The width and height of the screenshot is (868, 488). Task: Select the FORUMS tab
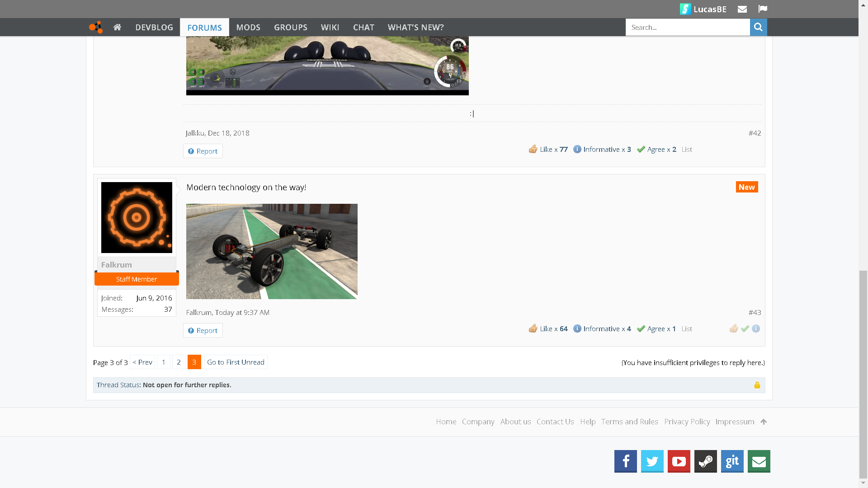204,27
